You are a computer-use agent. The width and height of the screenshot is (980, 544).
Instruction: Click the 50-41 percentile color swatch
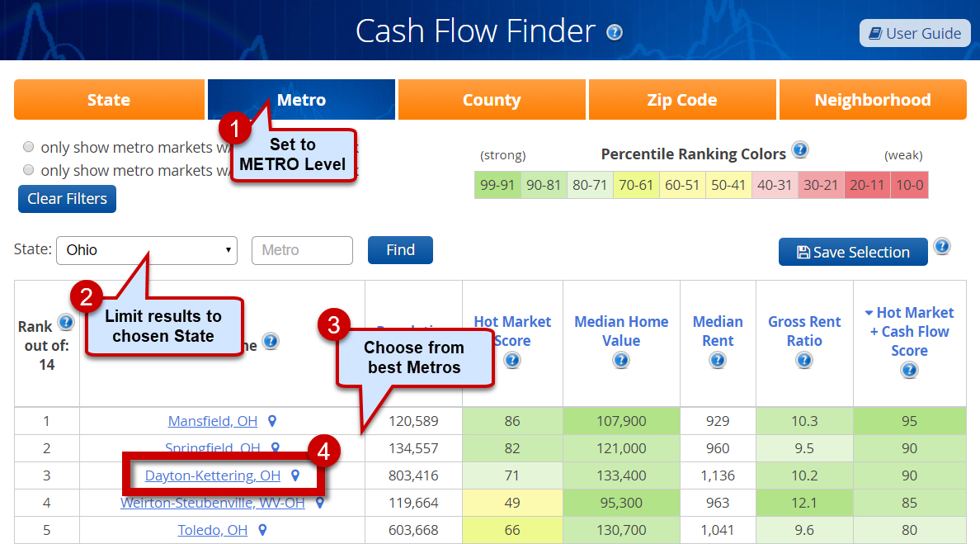click(728, 185)
